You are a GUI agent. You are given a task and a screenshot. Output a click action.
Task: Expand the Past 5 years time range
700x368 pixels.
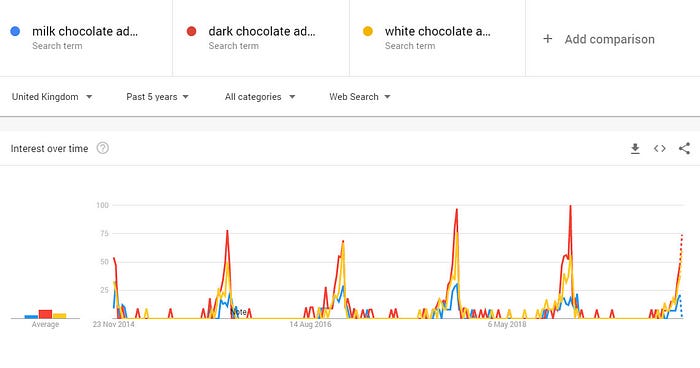tap(157, 97)
